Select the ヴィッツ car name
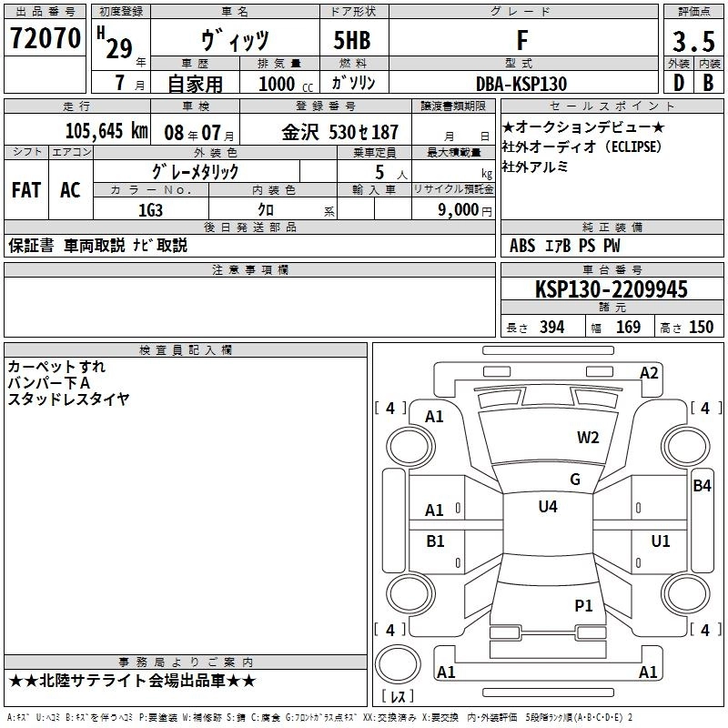The height and width of the screenshot is (728, 728). [235, 39]
